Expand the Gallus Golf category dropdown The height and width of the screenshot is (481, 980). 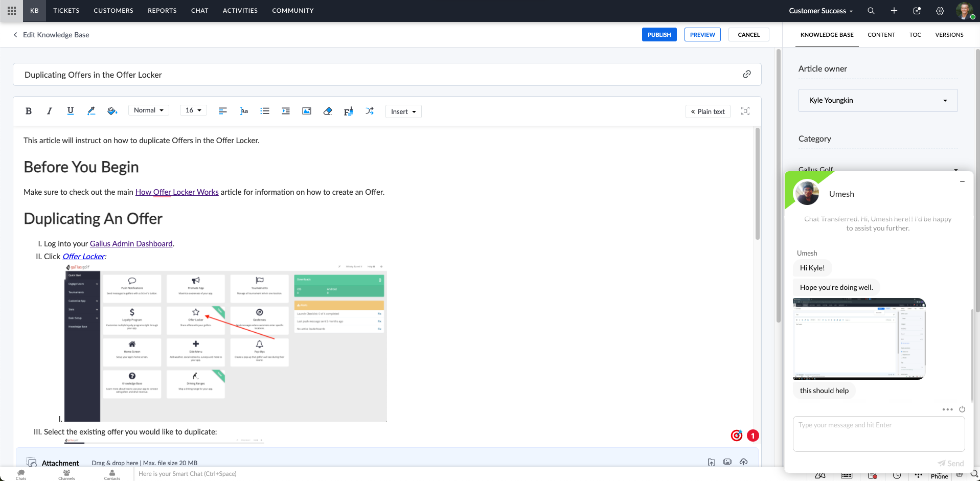(878, 169)
